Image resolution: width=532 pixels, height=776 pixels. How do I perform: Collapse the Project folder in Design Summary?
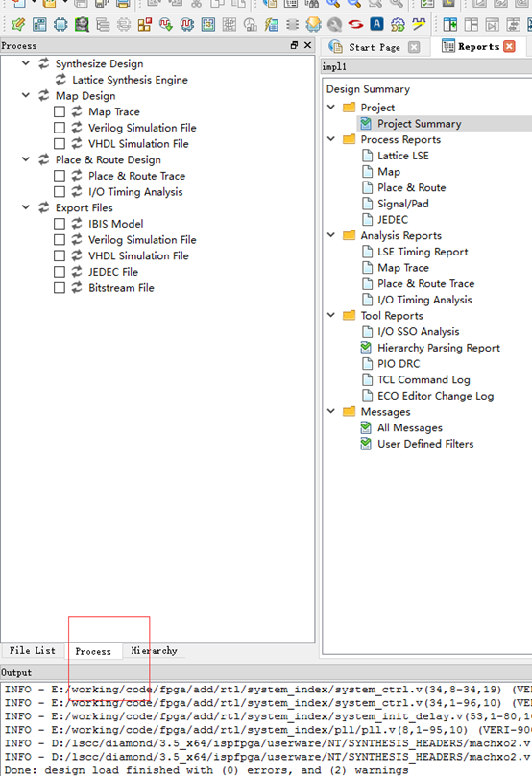coord(331,107)
